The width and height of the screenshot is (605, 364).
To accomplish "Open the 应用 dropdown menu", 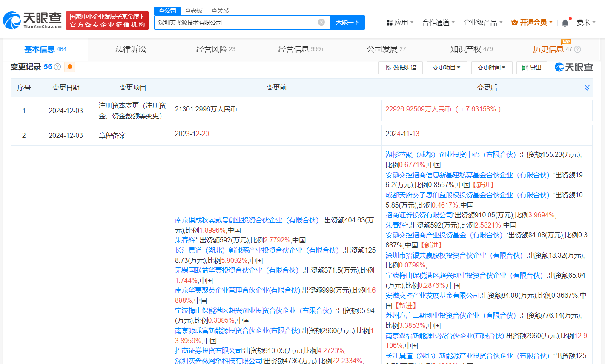I will (x=400, y=23).
